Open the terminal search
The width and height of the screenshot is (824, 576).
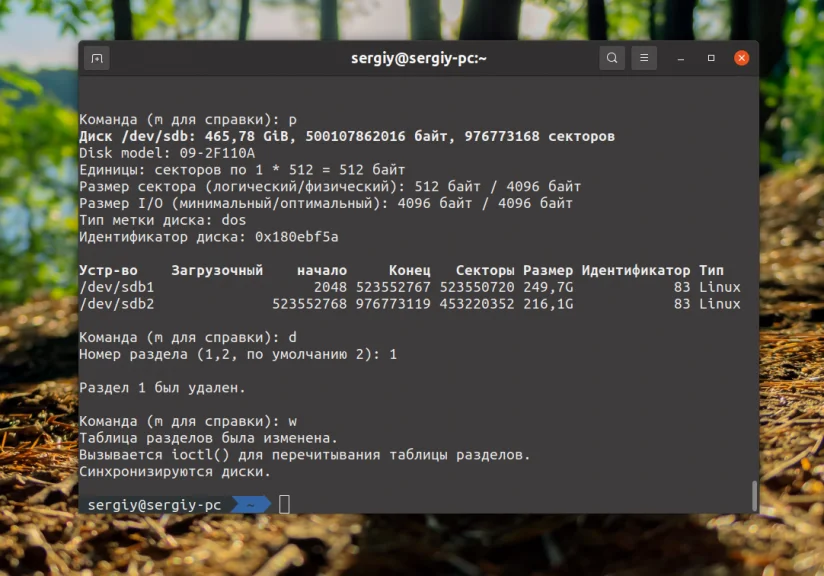click(612, 58)
